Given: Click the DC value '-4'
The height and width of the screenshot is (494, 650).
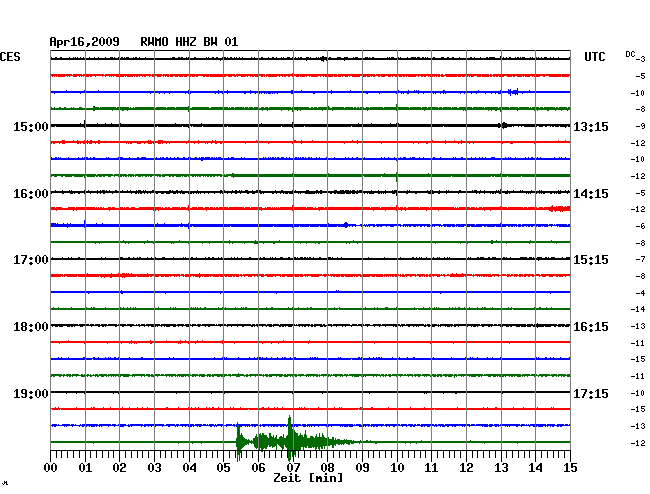Looking at the screenshot, I should 640,293.
